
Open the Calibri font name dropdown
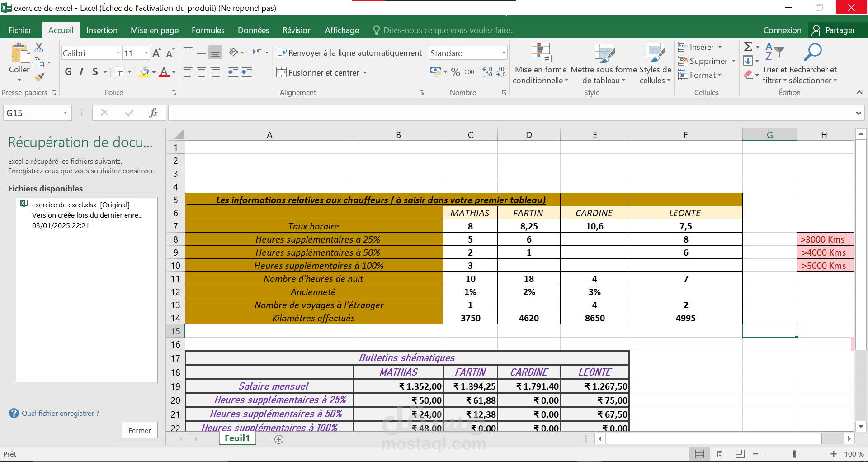click(x=118, y=53)
